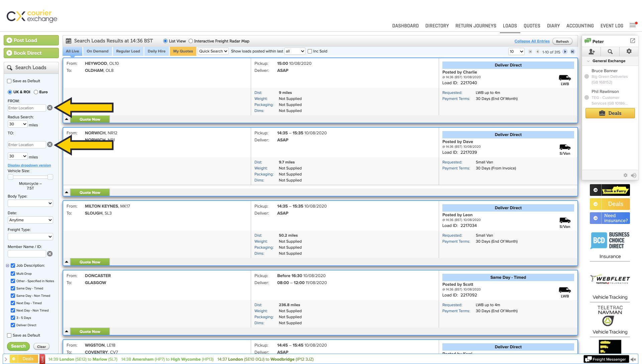Open the hamburger menu in top navigation
This screenshot has height=364, width=642.
coord(633,25)
